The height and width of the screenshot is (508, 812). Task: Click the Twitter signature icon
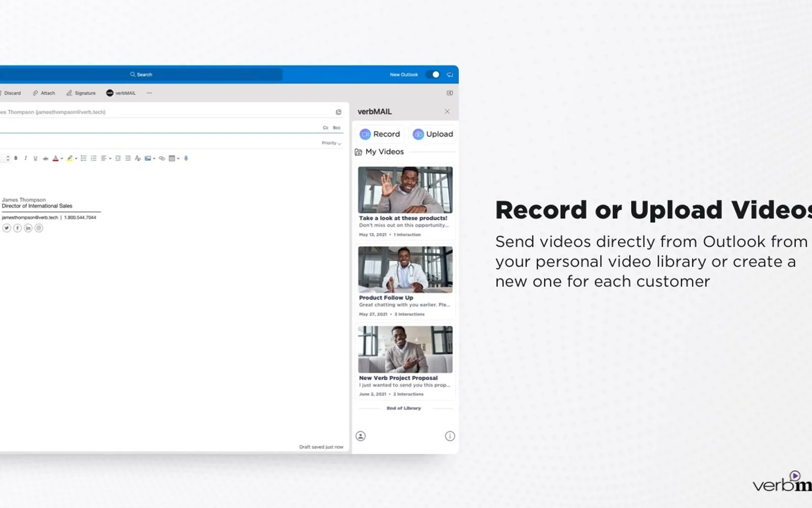pos(7,228)
